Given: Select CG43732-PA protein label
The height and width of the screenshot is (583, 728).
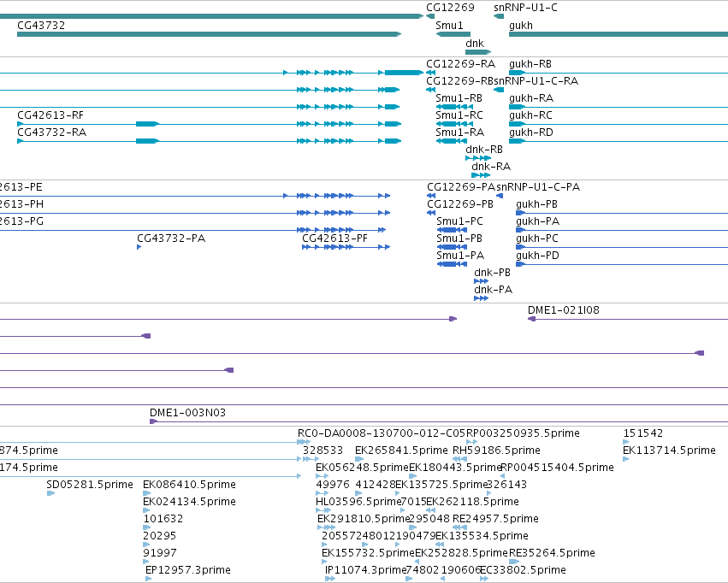Looking at the screenshot, I should [x=171, y=238].
